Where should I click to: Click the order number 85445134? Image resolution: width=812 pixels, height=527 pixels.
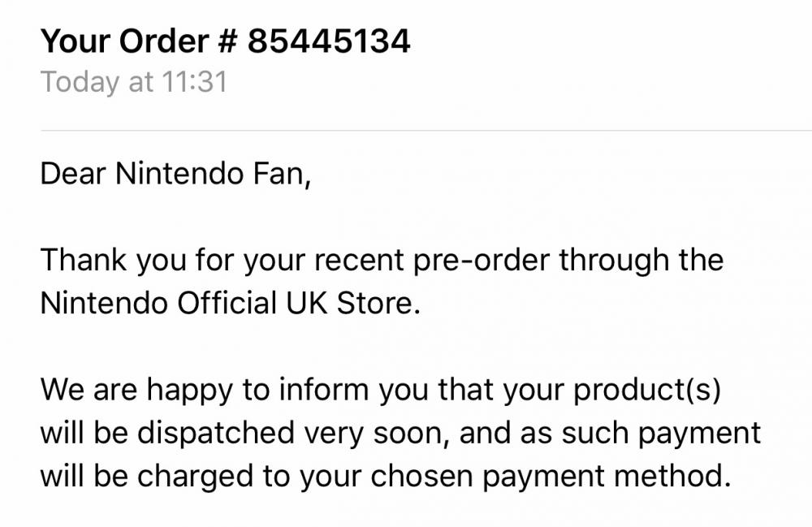[329, 41]
